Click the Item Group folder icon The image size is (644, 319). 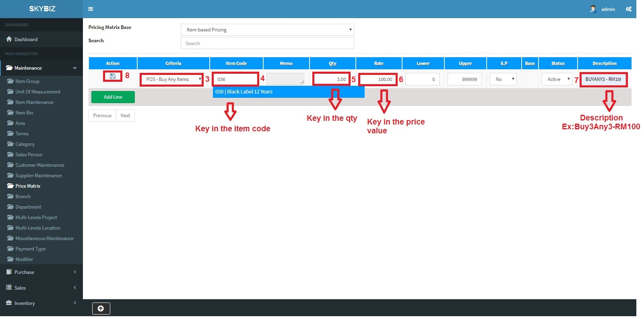pos(10,81)
